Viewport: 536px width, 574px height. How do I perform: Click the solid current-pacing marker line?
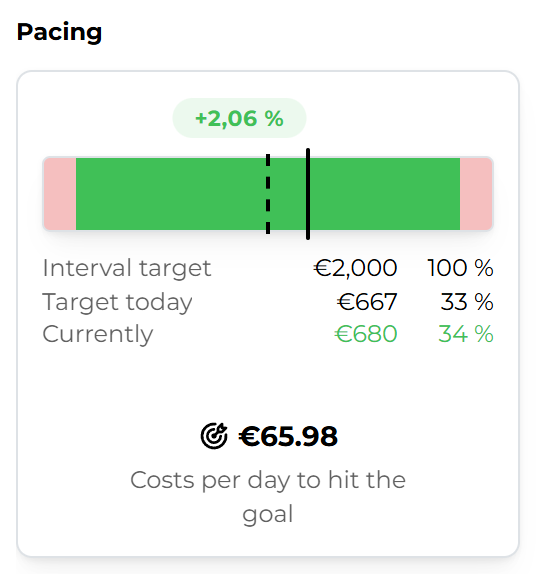[x=308, y=194]
